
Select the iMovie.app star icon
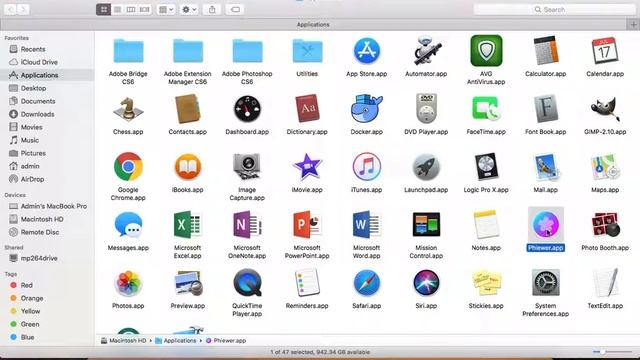[307, 167]
